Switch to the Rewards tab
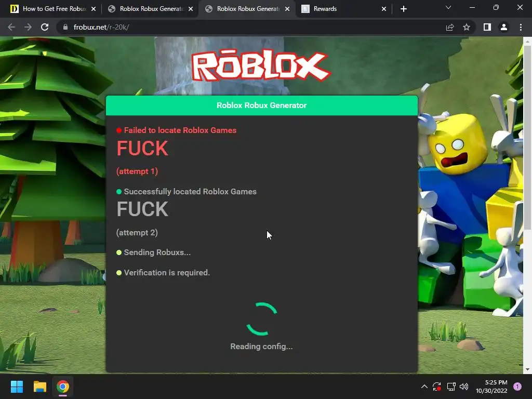This screenshot has width=532, height=399. [x=344, y=9]
